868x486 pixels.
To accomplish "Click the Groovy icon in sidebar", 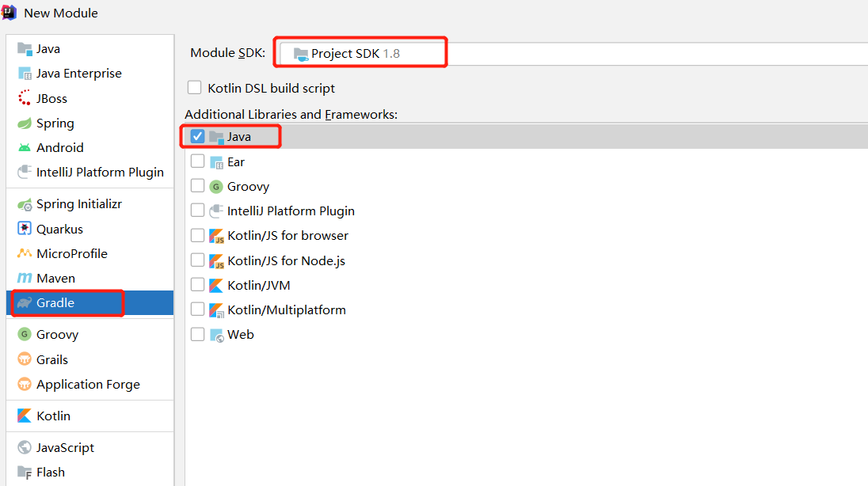I will 25,334.
